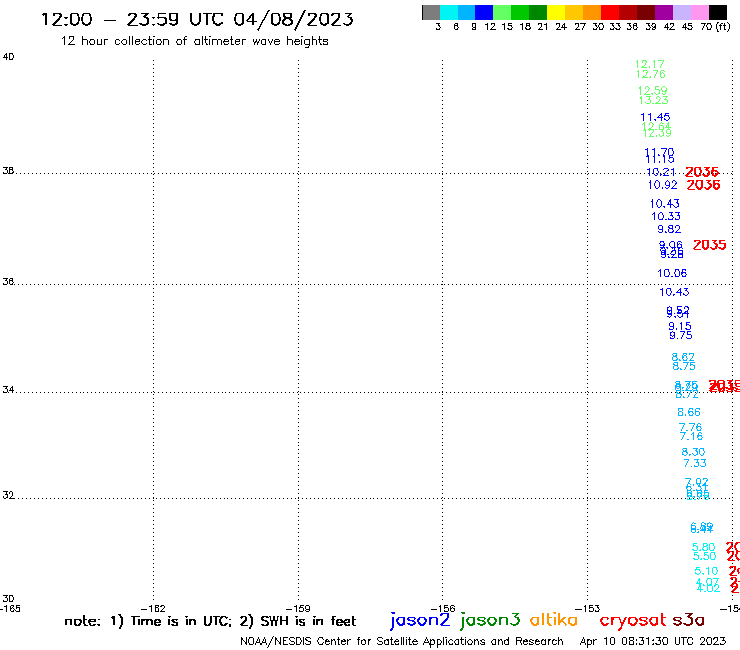Click the wave height value 7.76
This screenshot has height=650, width=740.
[690, 427]
